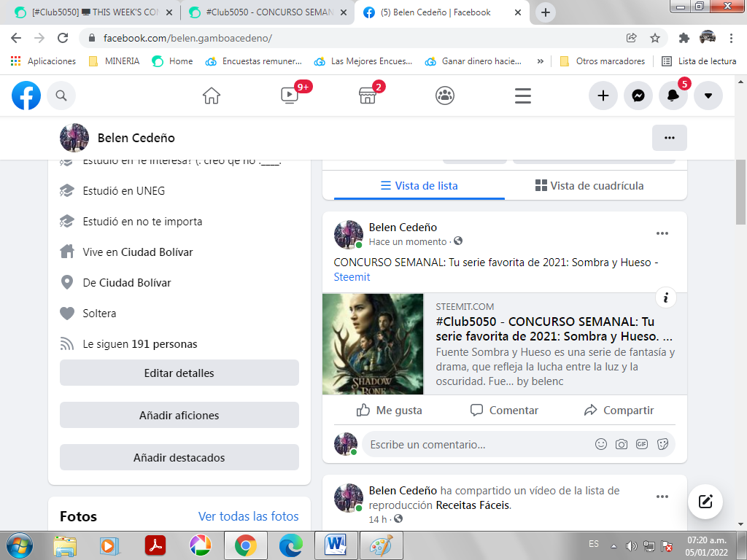The image size is (747, 560).
Task: Open the notifications bell with 5 badge
Action: (673, 96)
